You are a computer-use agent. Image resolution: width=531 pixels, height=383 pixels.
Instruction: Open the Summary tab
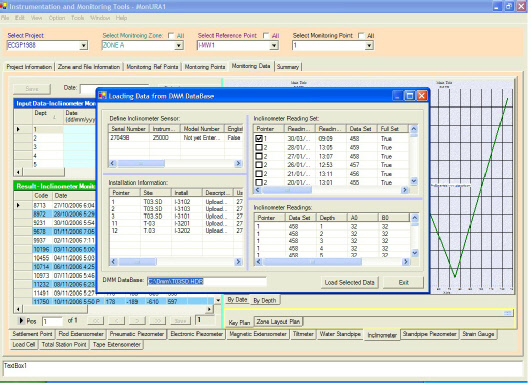click(288, 67)
